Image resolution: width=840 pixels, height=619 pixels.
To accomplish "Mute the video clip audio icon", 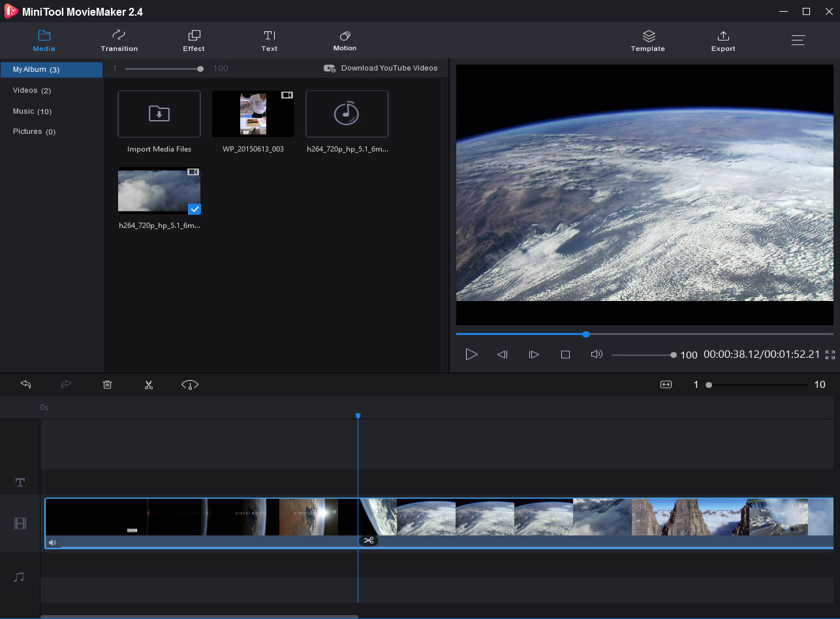I will 52,543.
